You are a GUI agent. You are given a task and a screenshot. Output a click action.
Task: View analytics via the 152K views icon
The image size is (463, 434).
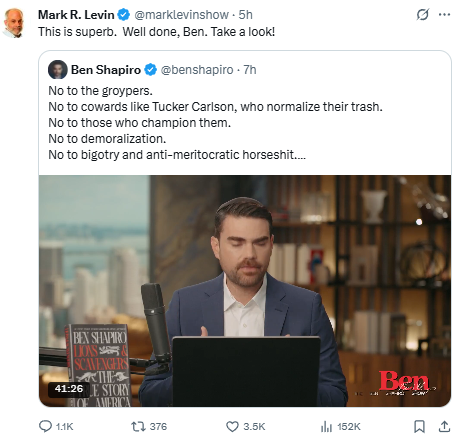tap(326, 426)
